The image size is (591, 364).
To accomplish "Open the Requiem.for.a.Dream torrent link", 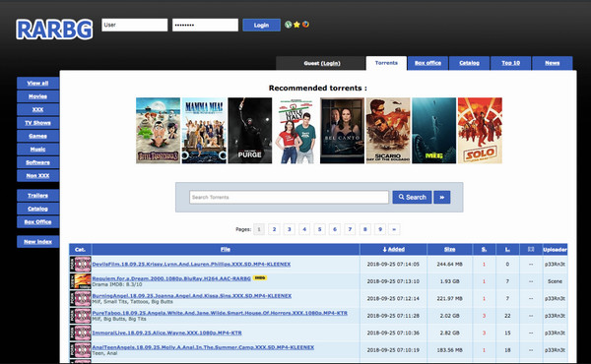I will pyautogui.click(x=171, y=278).
